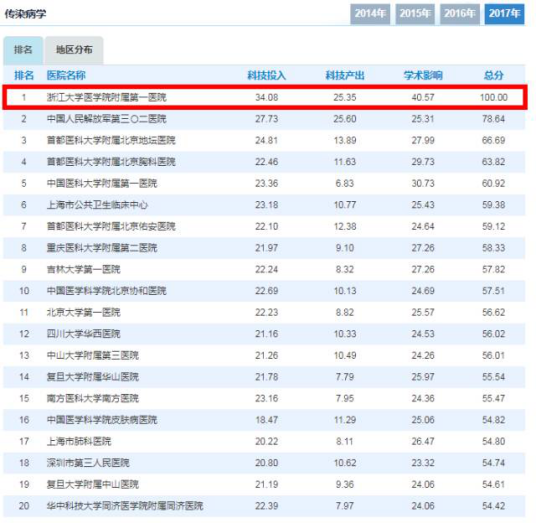Image resolution: width=537 pixels, height=523 pixels.
Task: Click 学术影响 value 40.57
Action: click(x=423, y=98)
